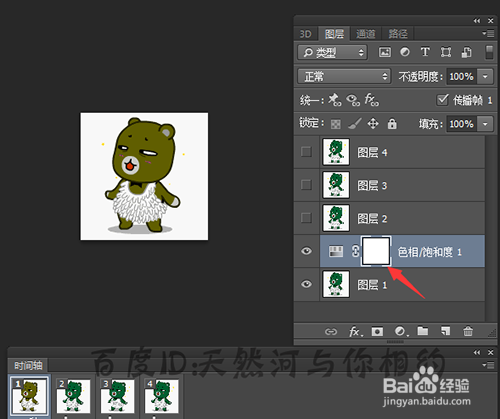Open the 正常 blend mode dropdown
The width and height of the screenshot is (500, 419).
tap(344, 76)
